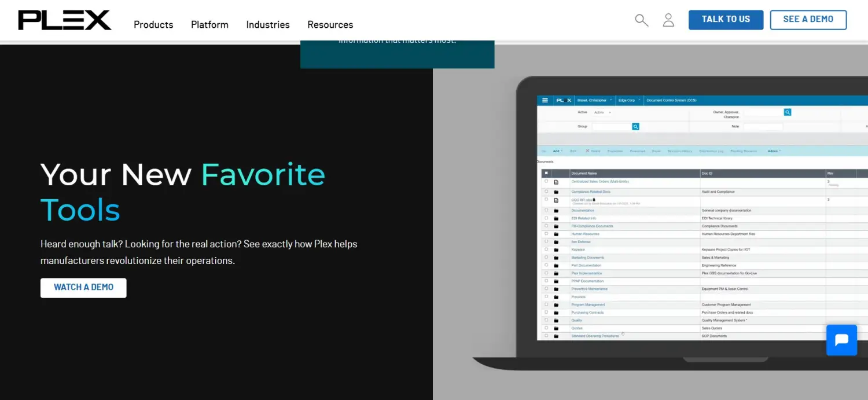Open the Edge Corp dropdown in demo
The width and height of the screenshot is (868, 400).
pos(630,100)
